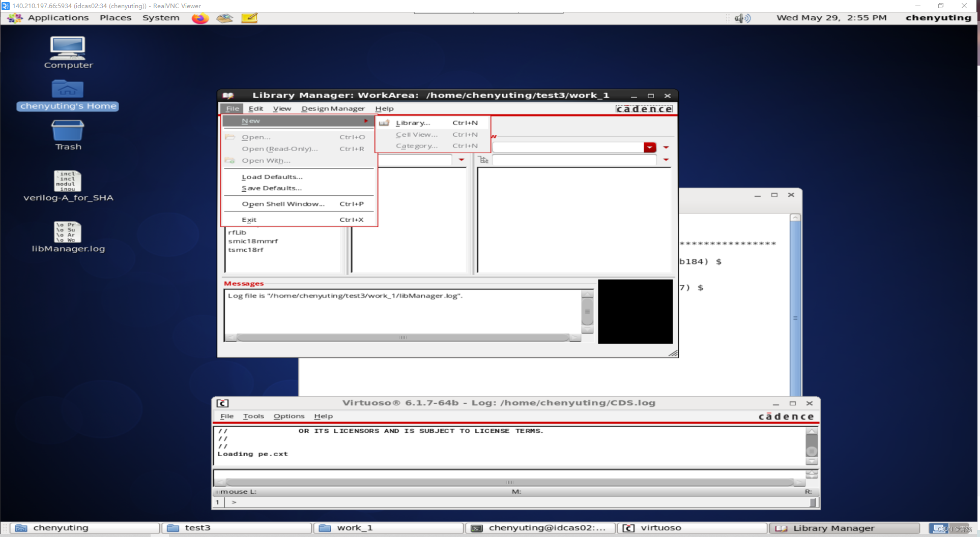Select Open With menu entry
The image size is (980, 537).
pos(299,160)
